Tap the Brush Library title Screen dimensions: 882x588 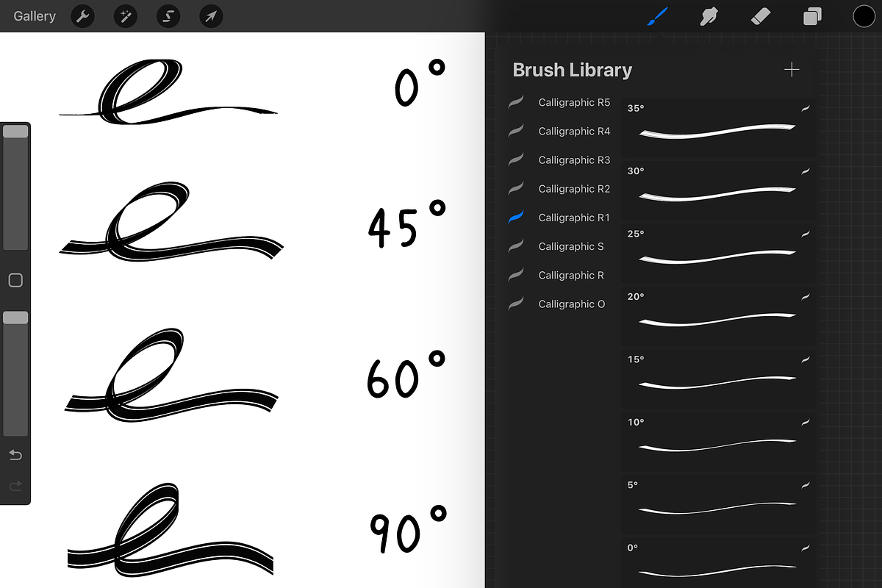click(572, 70)
